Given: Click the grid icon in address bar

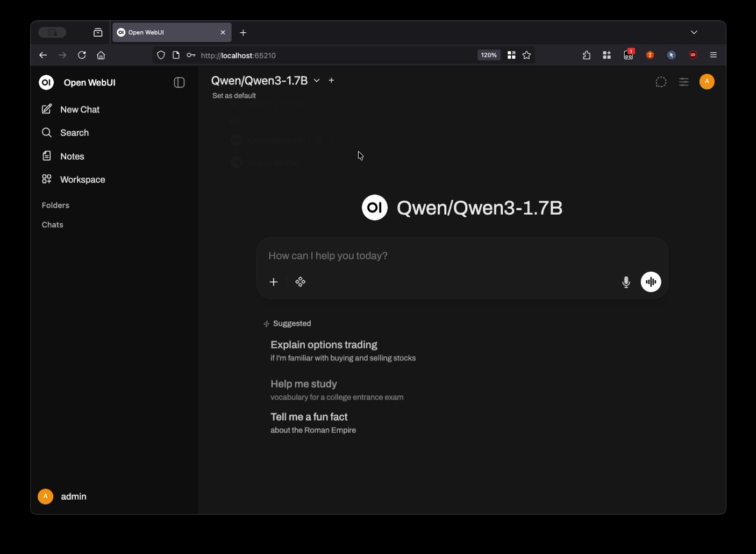Looking at the screenshot, I should (x=511, y=55).
